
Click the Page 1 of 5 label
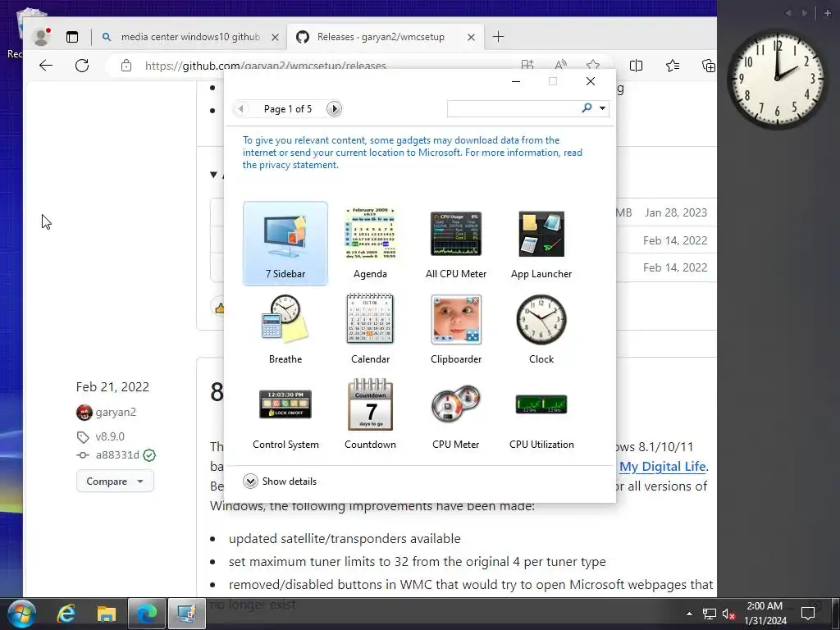[x=288, y=109]
